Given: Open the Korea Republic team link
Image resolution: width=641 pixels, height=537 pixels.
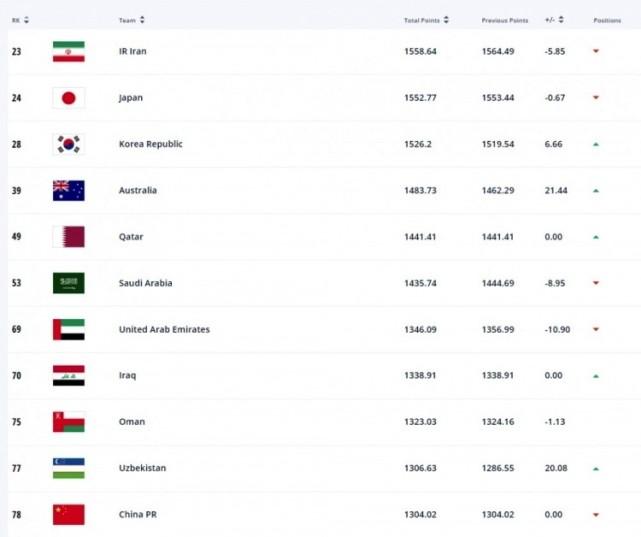Looking at the screenshot, I should pos(150,144).
